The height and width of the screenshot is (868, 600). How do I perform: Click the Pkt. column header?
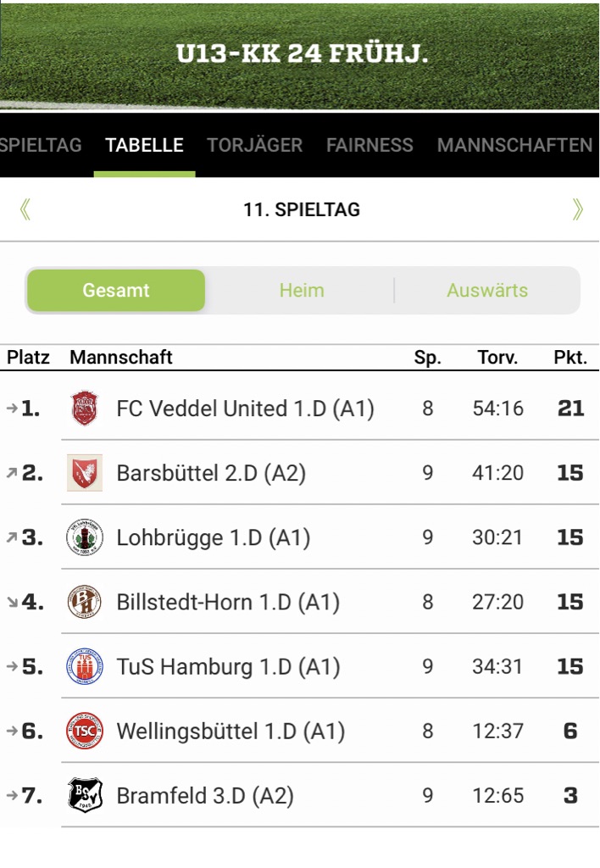click(570, 358)
